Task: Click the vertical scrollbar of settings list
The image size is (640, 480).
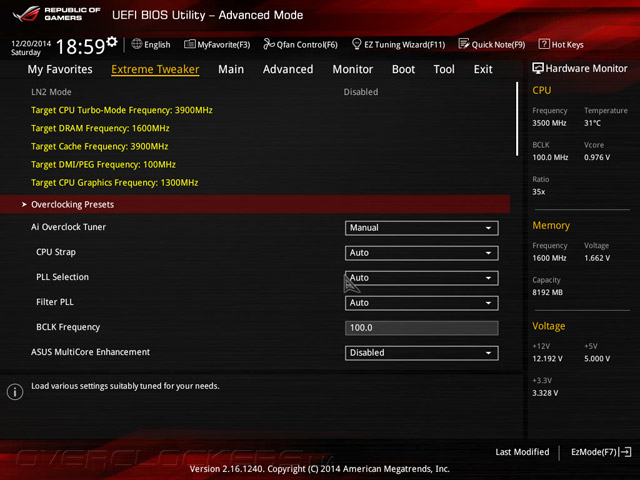Action: coord(517,119)
